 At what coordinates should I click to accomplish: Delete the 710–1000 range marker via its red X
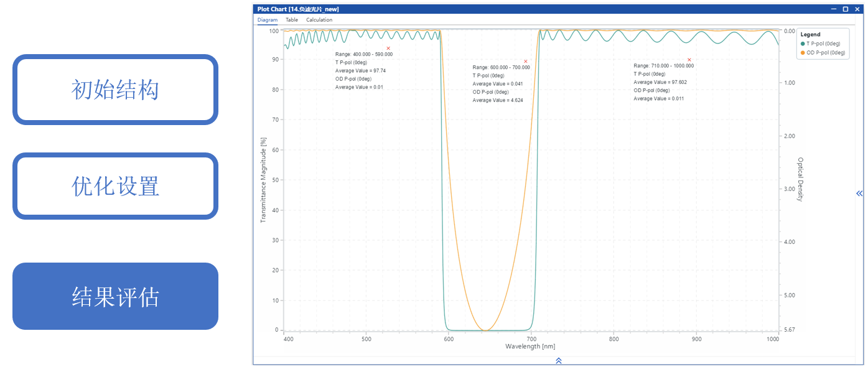click(x=689, y=60)
